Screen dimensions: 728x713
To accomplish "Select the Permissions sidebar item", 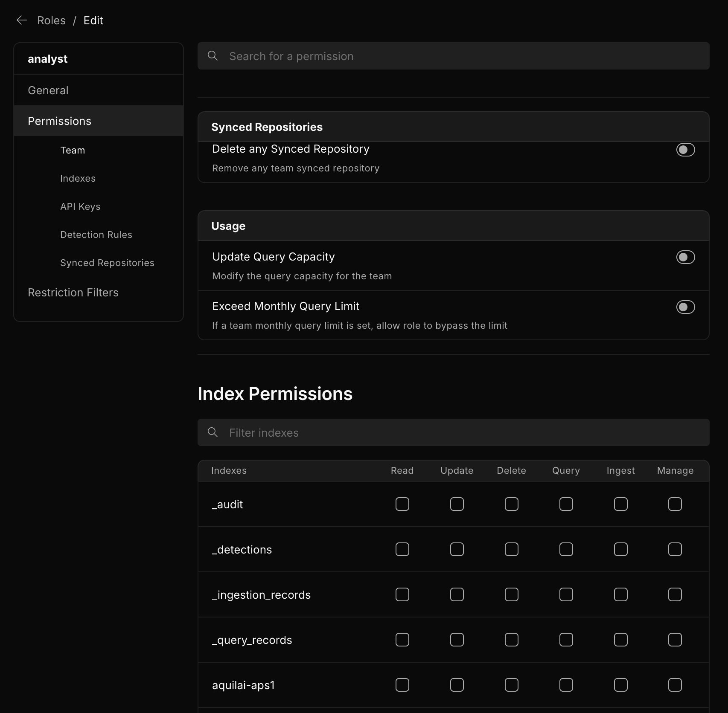I will click(59, 121).
